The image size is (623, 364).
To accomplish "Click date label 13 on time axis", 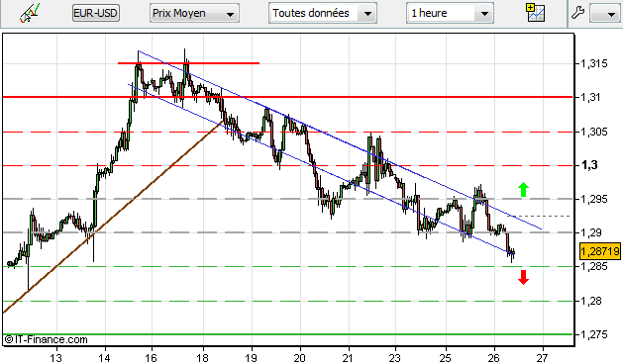I will point(56,358).
